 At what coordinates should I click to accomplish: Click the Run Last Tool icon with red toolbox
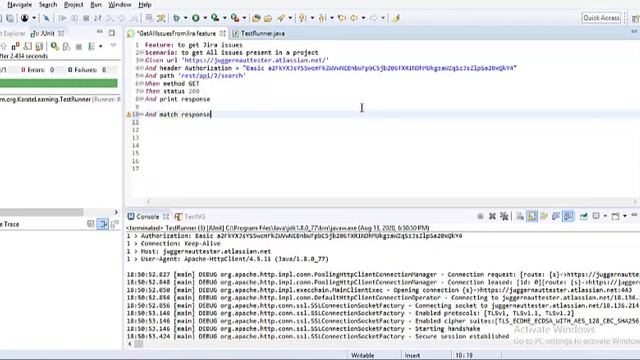click(235, 18)
